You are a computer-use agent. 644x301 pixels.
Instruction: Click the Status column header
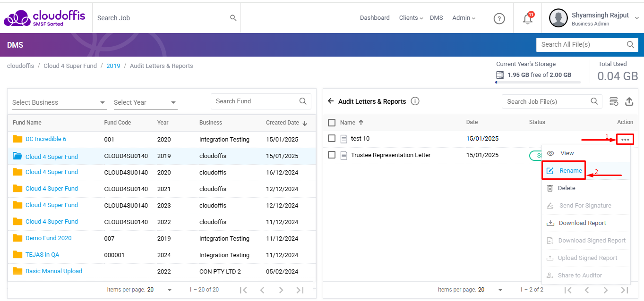[x=537, y=122]
